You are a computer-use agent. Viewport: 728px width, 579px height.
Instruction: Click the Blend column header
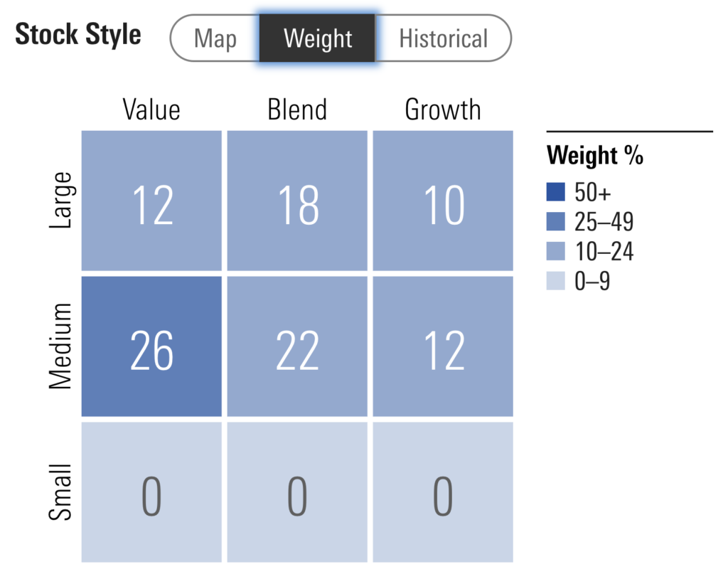pos(297,110)
